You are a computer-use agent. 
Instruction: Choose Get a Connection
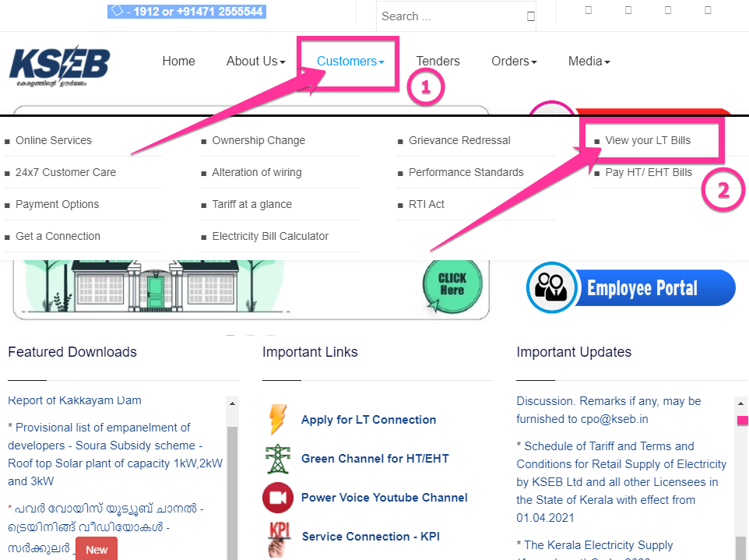tap(58, 237)
